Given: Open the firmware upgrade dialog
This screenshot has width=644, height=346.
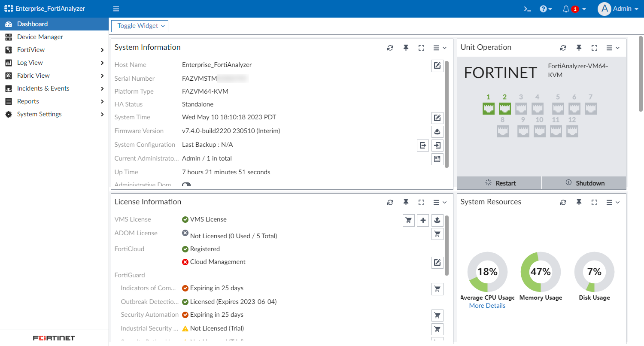Looking at the screenshot, I should [437, 131].
